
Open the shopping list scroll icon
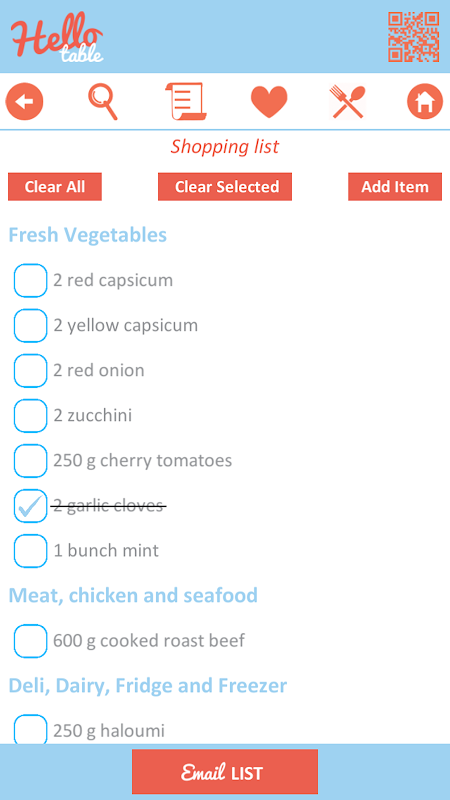point(186,102)
